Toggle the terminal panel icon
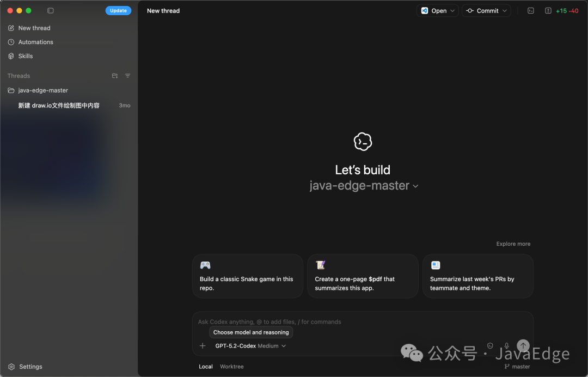This screenshot has width=588, height=377. point(531,11)
